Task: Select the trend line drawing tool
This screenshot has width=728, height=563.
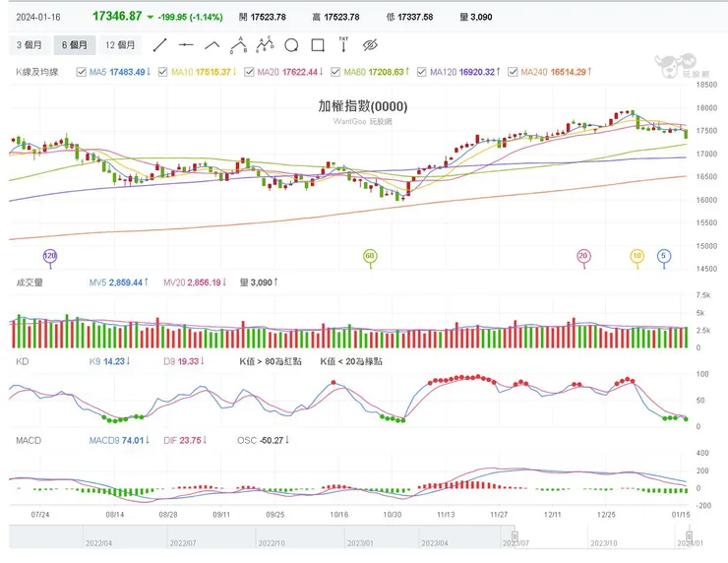Action: coord(159,44)
